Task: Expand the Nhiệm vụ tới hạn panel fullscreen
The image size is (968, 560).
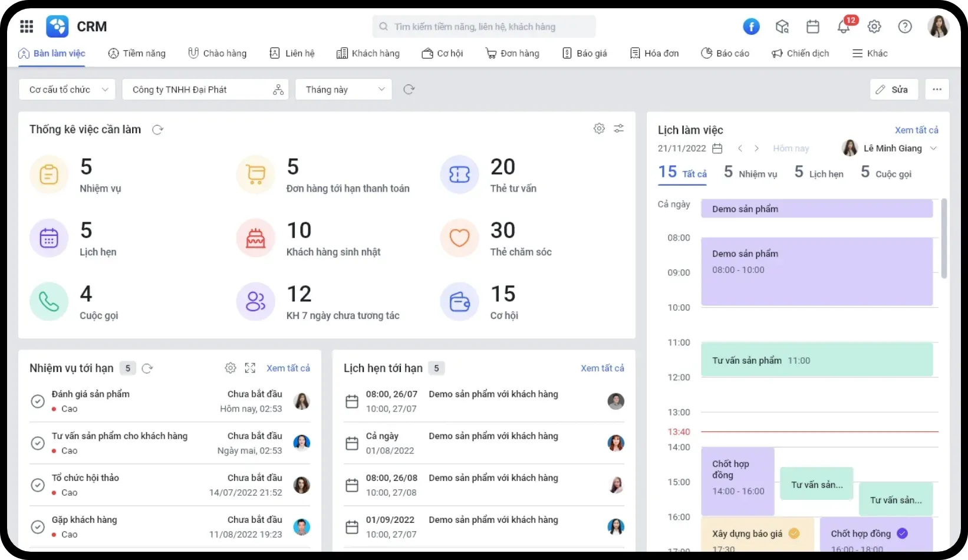Action: tap(250, 368)
